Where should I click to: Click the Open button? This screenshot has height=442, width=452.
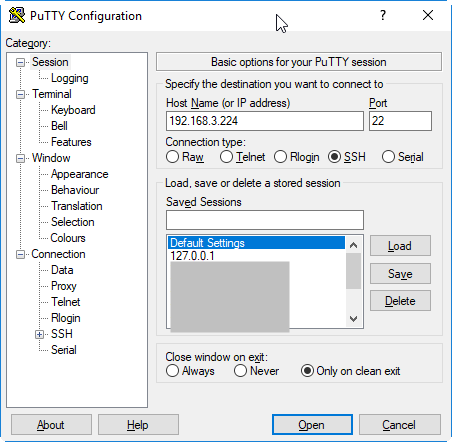312,425
